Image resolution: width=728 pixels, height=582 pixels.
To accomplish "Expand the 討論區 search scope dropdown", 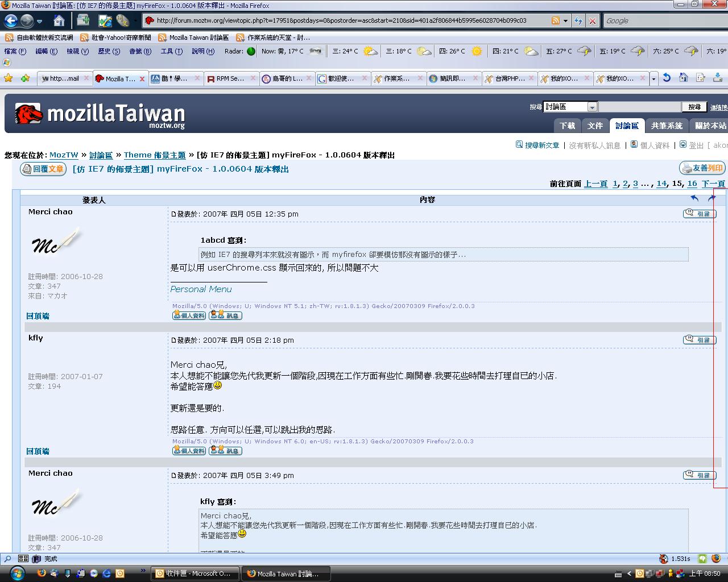I will [x=592, y=107].
